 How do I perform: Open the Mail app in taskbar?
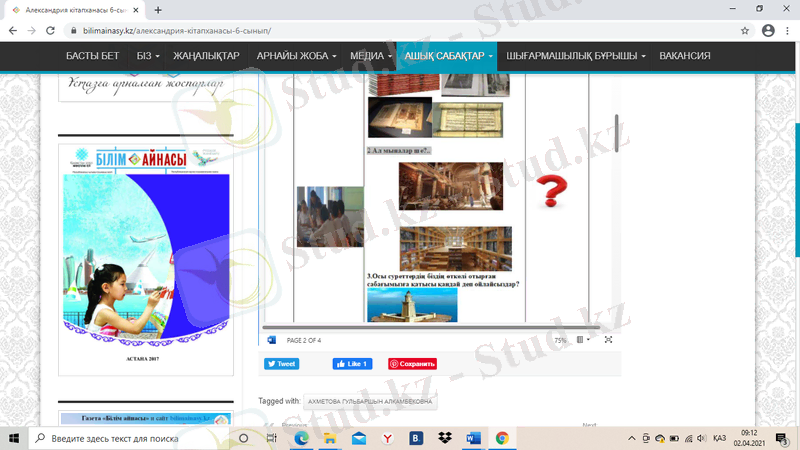[358, 438]
